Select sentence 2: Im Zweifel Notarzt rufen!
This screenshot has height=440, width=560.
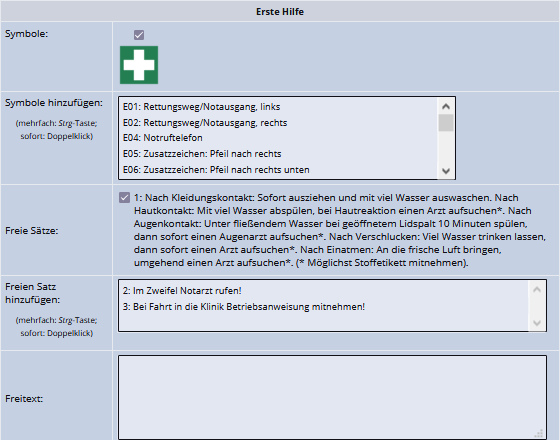(x=323, y=291)
